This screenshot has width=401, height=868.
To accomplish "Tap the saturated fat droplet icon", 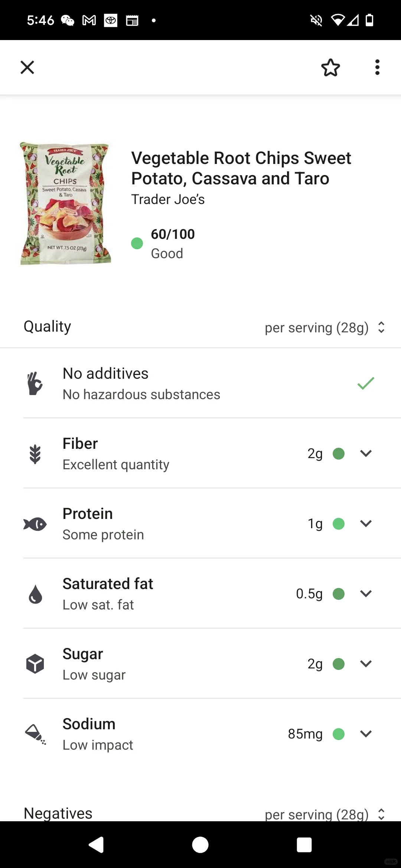I will tap(35, 594).
